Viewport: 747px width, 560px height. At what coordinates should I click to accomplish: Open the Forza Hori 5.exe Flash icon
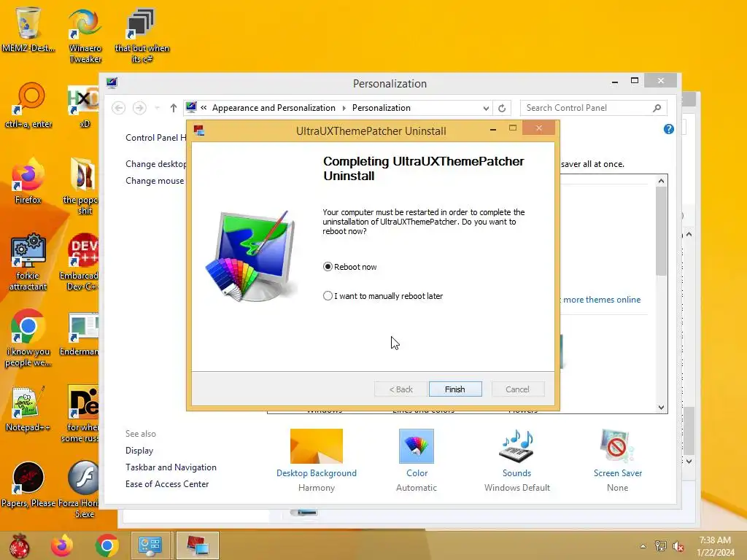(x=80, y=489)
